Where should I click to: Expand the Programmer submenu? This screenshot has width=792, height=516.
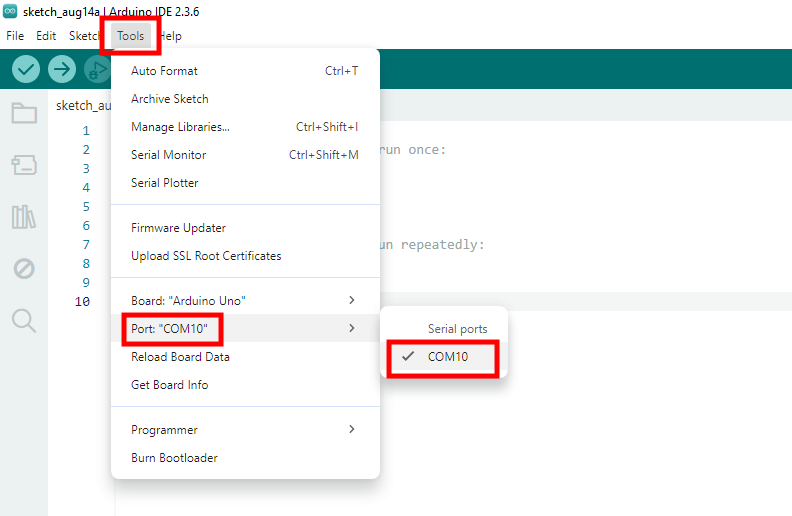(245, 430)
